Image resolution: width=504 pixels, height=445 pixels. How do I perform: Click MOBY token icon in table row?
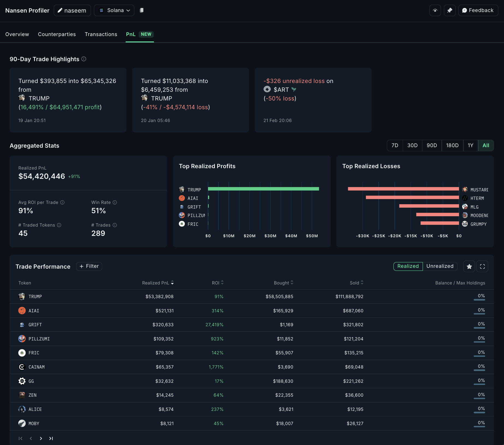[x=22, y=423]
